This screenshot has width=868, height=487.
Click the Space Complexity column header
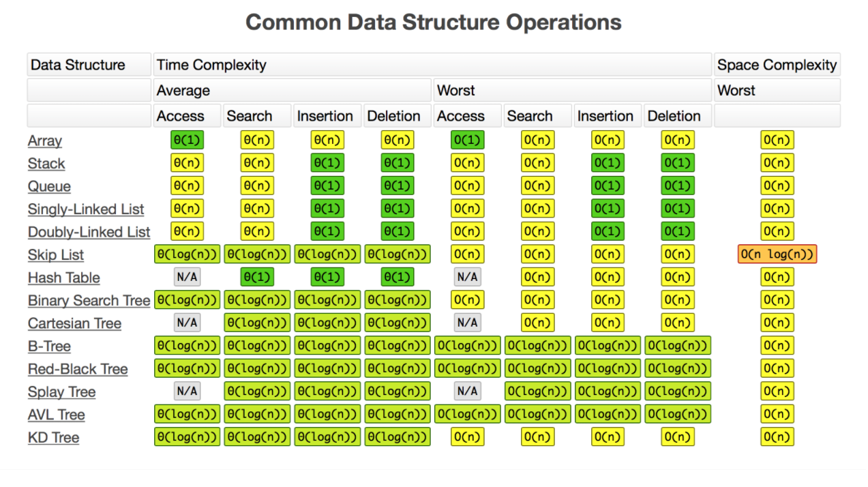[x=777, y=65]
